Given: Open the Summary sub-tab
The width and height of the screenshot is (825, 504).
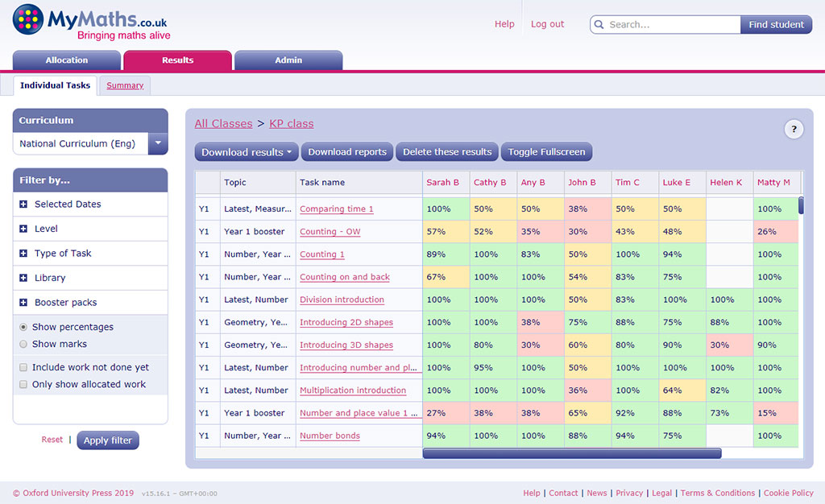Looking at the screenshot, I should [125, 85].
